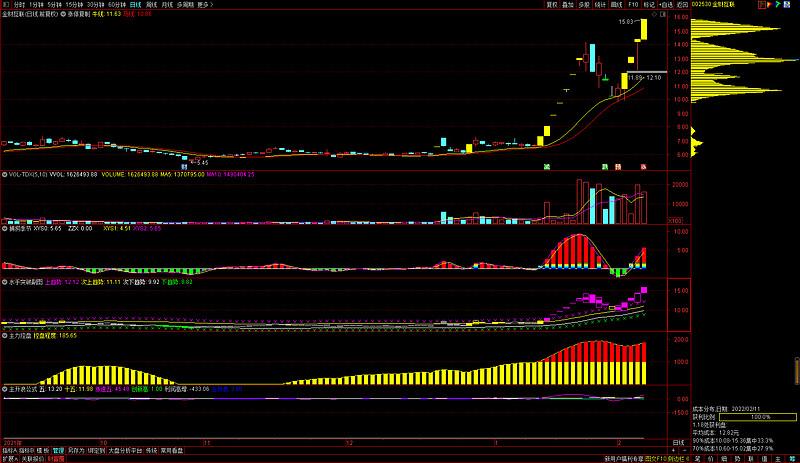Click the blue grid icon at top right
Image resolution: width=800 pixels, height=463 pixels.
[x=787, y=4]
